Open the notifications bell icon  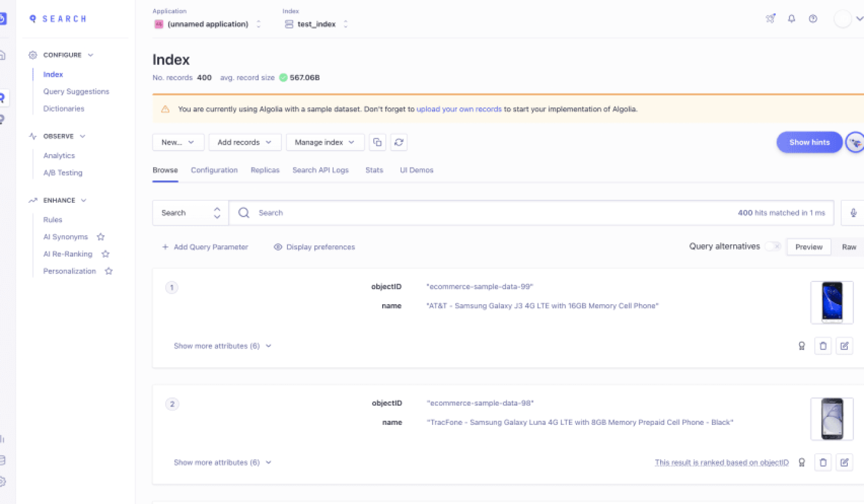click(x=791, y=19)
